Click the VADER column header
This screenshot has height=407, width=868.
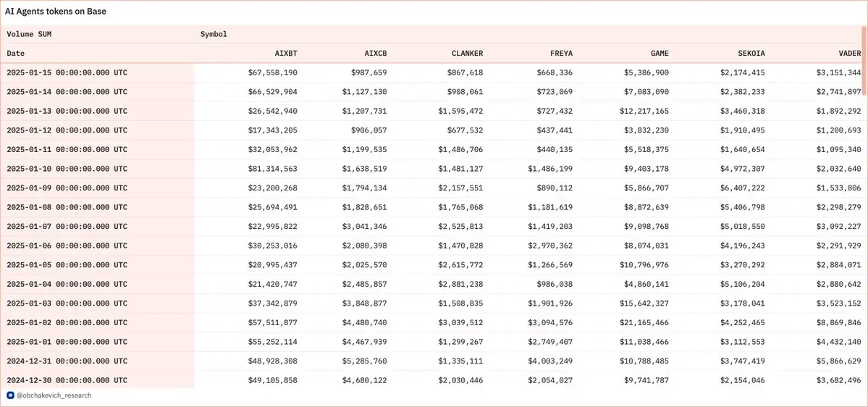[x=850, y=54]
